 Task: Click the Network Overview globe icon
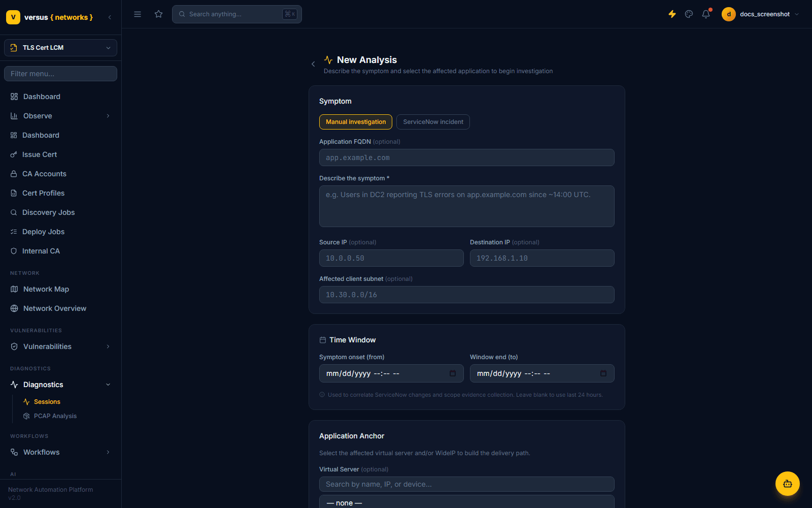14,308
